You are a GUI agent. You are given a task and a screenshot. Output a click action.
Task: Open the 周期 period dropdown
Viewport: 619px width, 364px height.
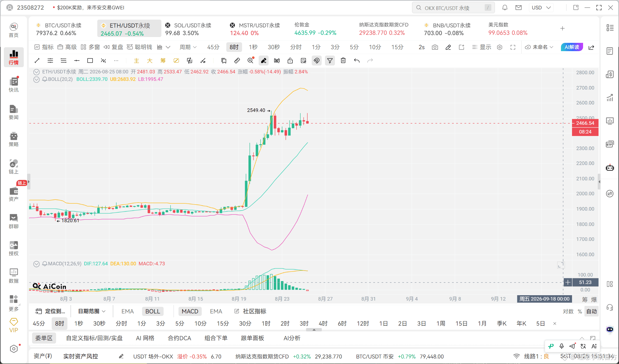pos(188,47)
